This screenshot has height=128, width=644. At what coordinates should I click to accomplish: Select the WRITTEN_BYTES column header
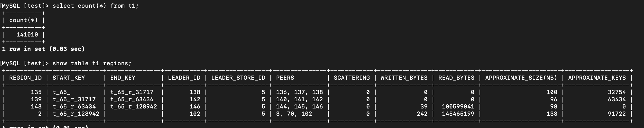click(x=404, y=78)
